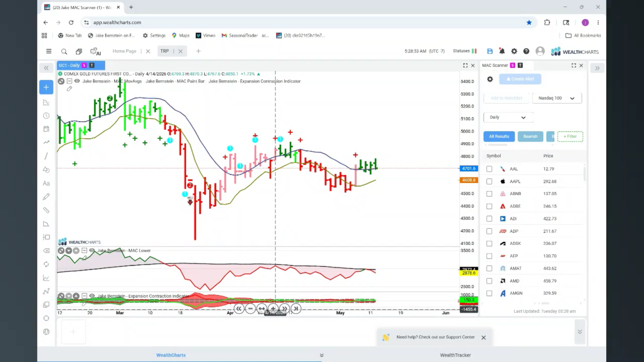
Task: Open the alerts bell icon
Action: click(502, 51)
